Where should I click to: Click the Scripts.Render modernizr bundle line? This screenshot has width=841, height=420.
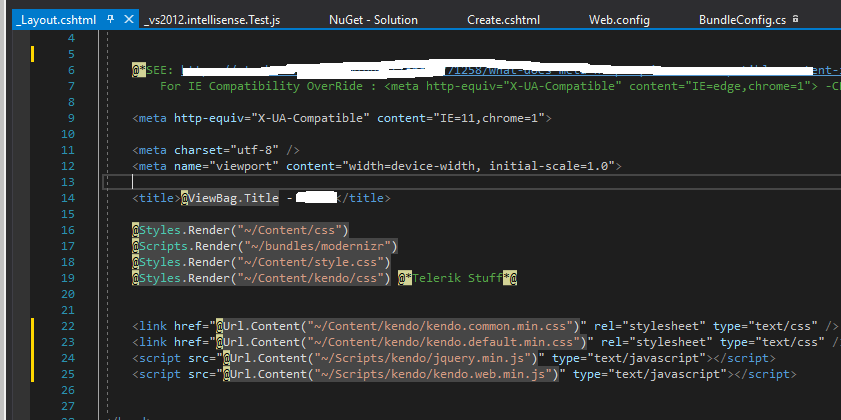[265, 247]
